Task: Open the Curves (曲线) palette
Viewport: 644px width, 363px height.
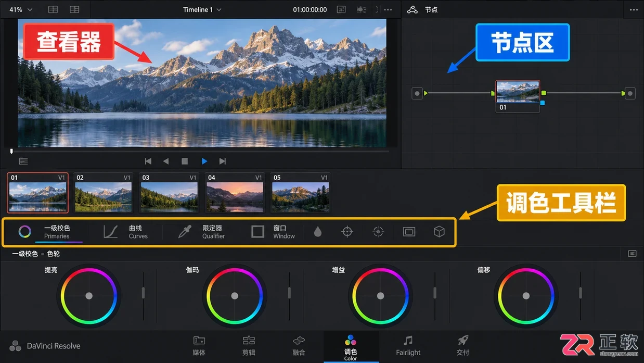Action: tap(125, 232)
